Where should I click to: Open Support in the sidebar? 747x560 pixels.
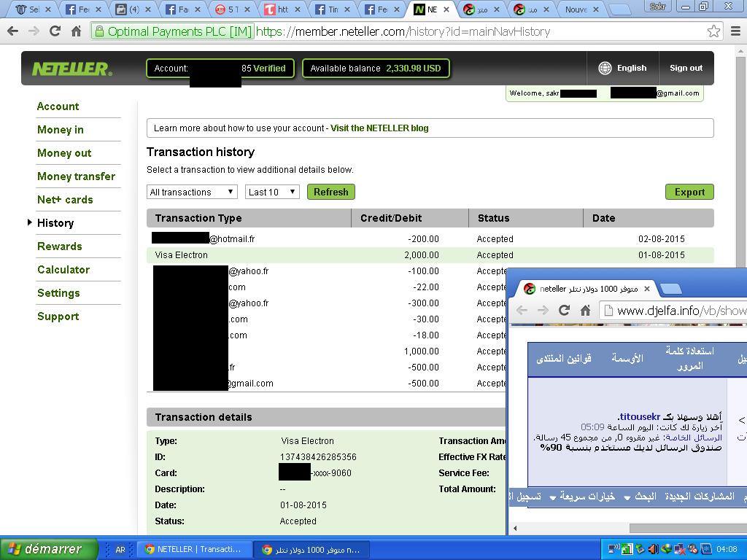coord(58,316)
